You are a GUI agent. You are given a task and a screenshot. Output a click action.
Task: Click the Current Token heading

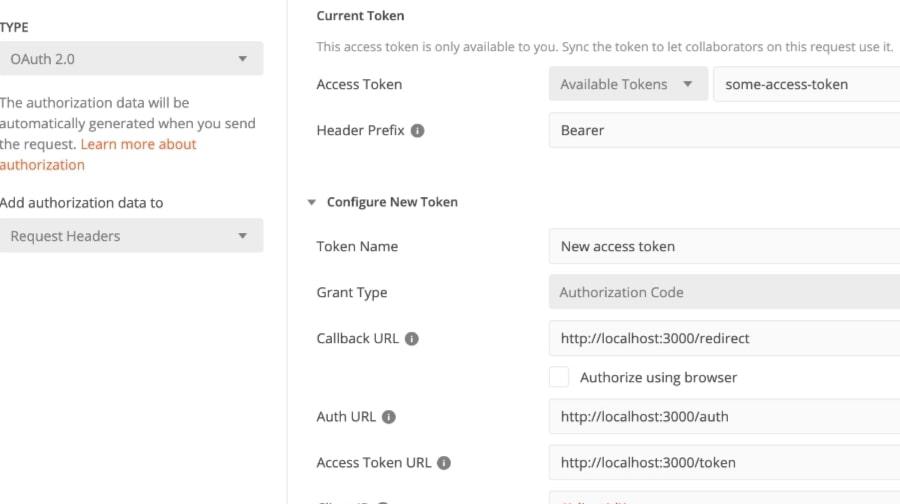pos(360,16)
